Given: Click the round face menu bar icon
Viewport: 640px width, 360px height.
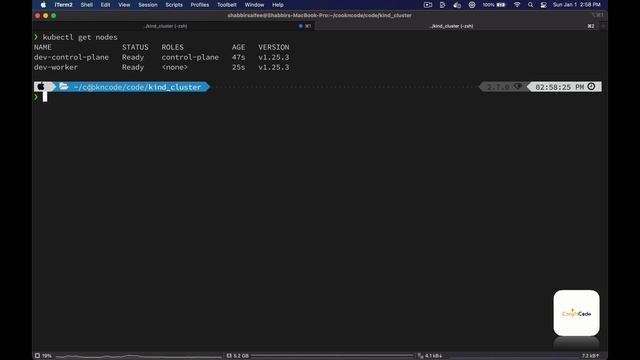Looking at the screenshot, I should [x=472, y=5].
